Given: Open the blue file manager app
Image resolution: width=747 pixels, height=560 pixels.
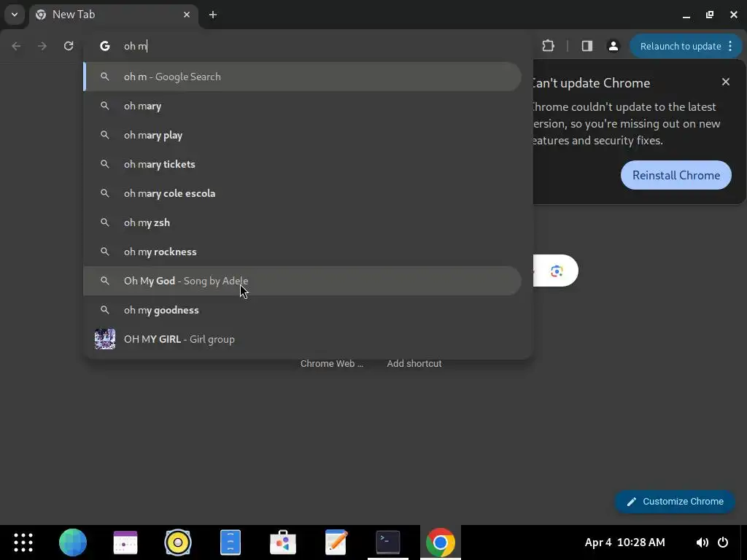Looking at the screenshot, I should pyautogui.click(x=230, y=542).
